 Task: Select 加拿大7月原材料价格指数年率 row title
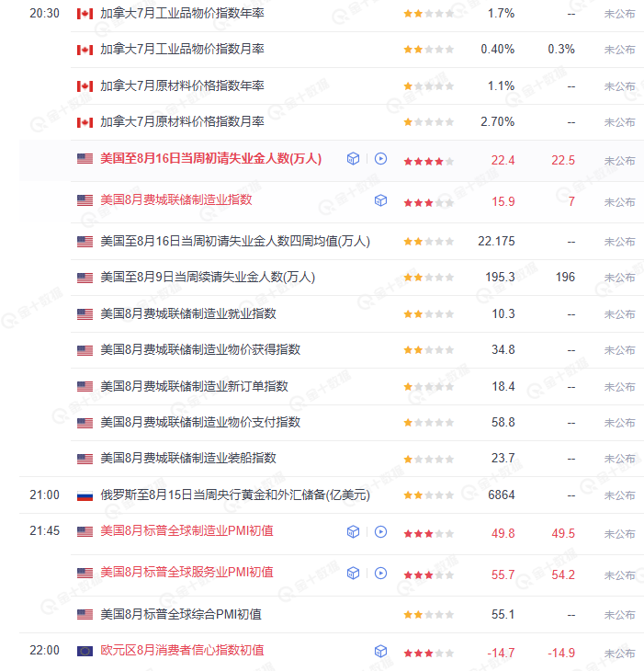tap(182, 85)
